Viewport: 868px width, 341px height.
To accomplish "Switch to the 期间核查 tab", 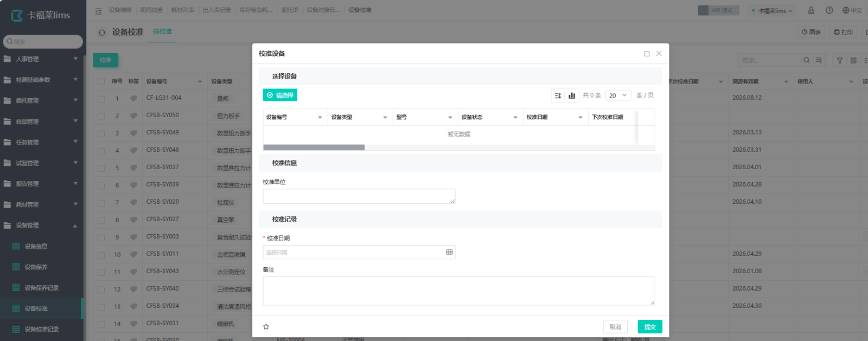I will pyautogui.click(x=151, y=10).
